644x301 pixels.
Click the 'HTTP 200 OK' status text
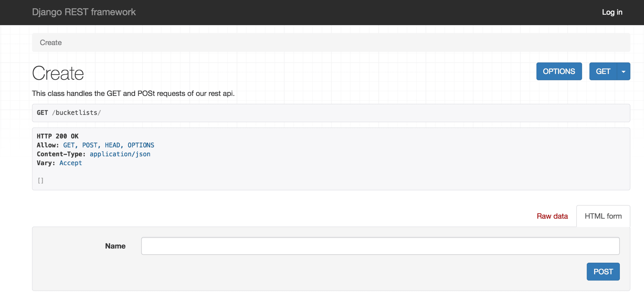[58, 136]
